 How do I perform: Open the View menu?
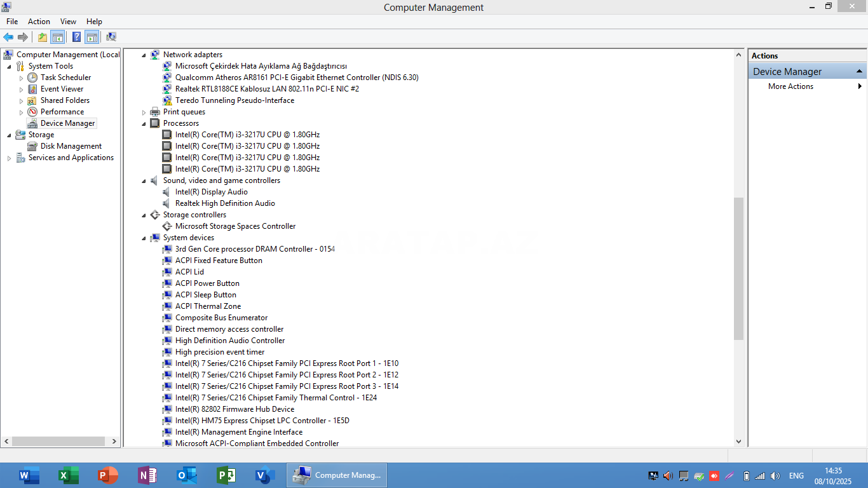(68, 22)
